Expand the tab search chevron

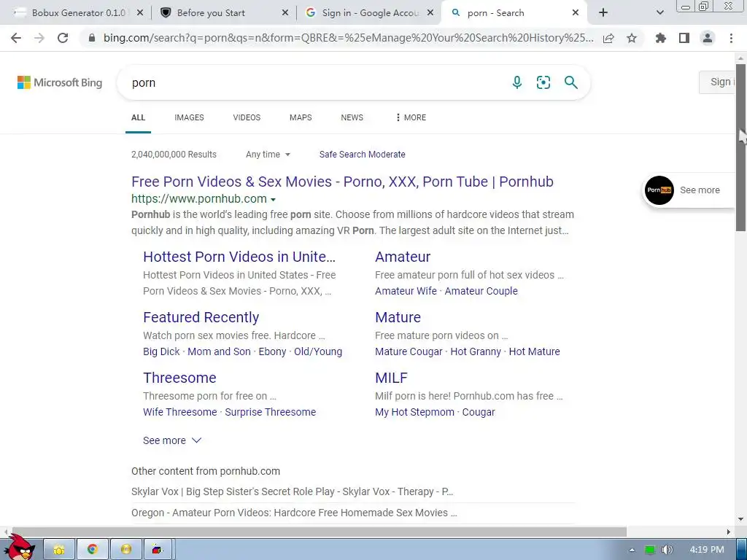tap(659, 13)
